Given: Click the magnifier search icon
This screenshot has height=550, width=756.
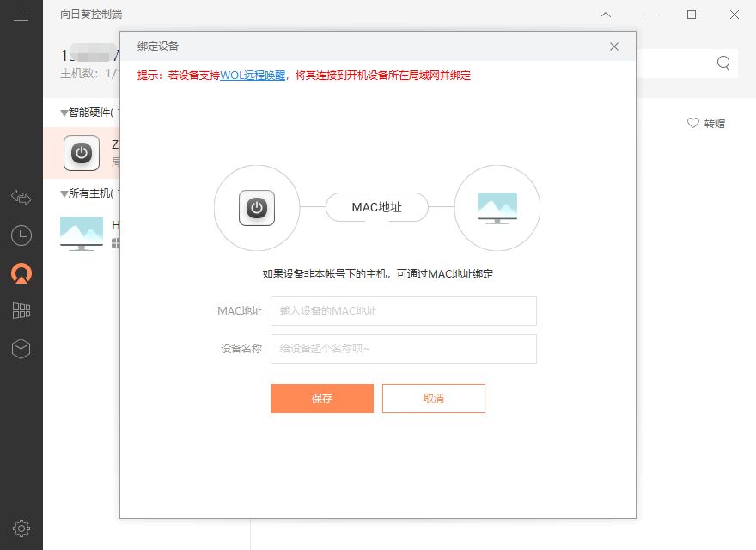Looking at the screenshot, I should pos(723,63).
